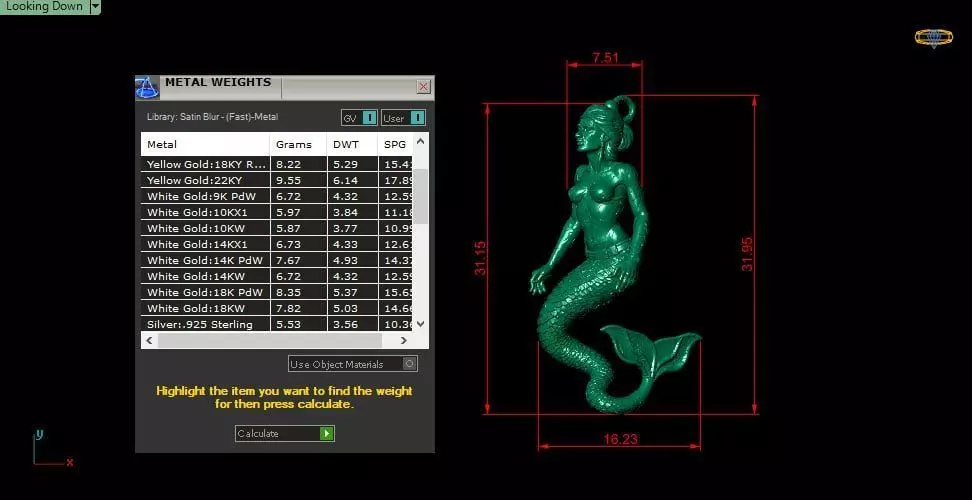The height and width of the screenshot is (500, 972).
Task: Click the Metal Weights cone icon
Action: (147, 88)
